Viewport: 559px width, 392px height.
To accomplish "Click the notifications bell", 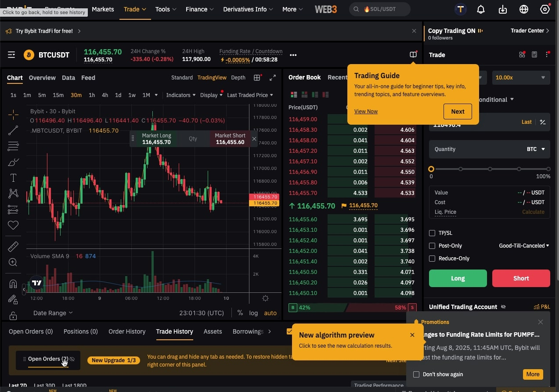I will tap(480, 9).
